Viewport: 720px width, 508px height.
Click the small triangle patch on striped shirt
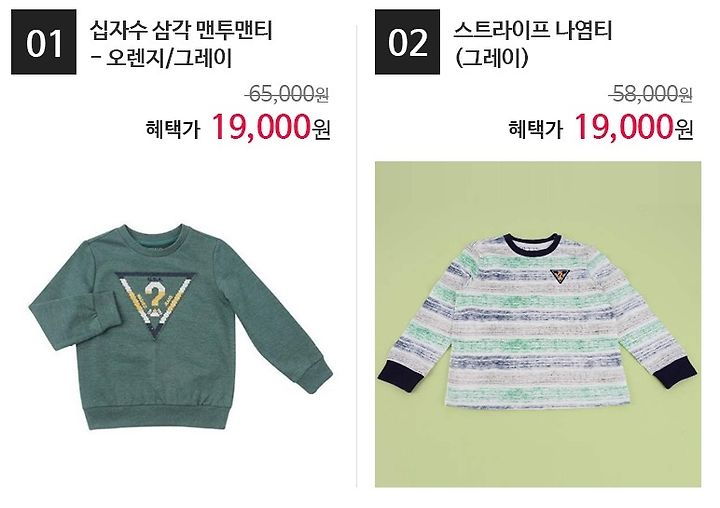pyautogui.click(x=560, y=275)
